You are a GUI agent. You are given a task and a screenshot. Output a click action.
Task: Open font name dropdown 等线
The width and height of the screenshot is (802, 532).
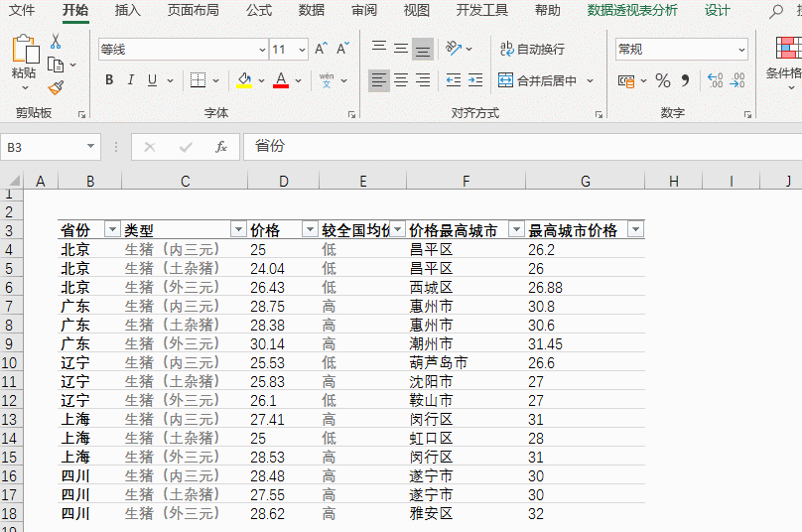262,50
